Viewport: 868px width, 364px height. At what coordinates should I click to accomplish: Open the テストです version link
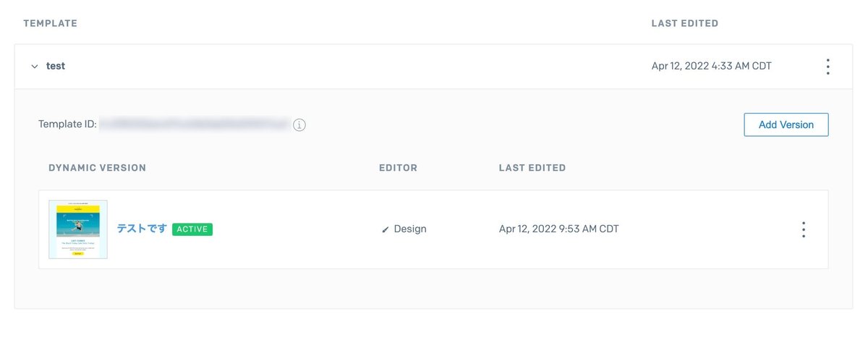[x=142, y=229]
